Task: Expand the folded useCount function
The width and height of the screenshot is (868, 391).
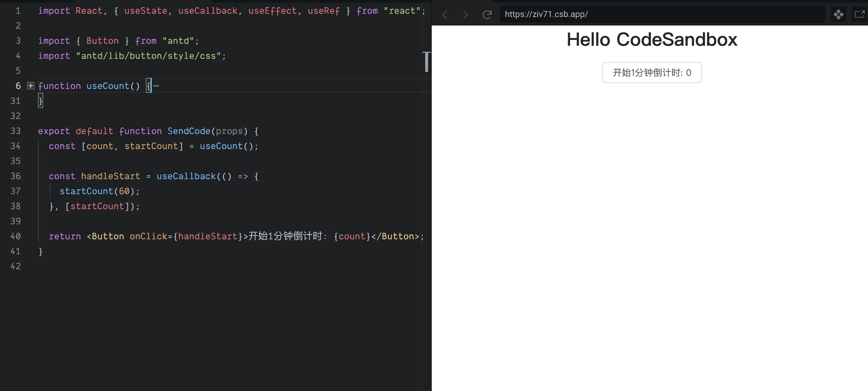Action: [x=31, y=86]
